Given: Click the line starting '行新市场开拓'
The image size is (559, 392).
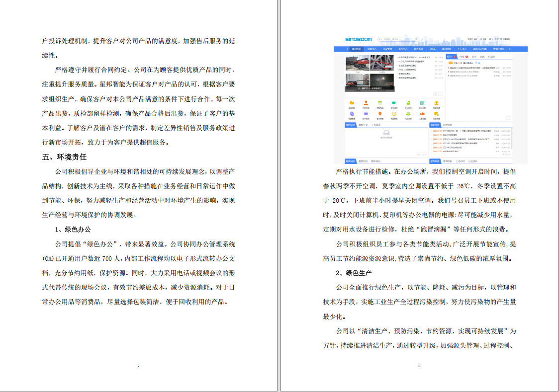Looking at the screenshot, I should [x=105, y=143].
